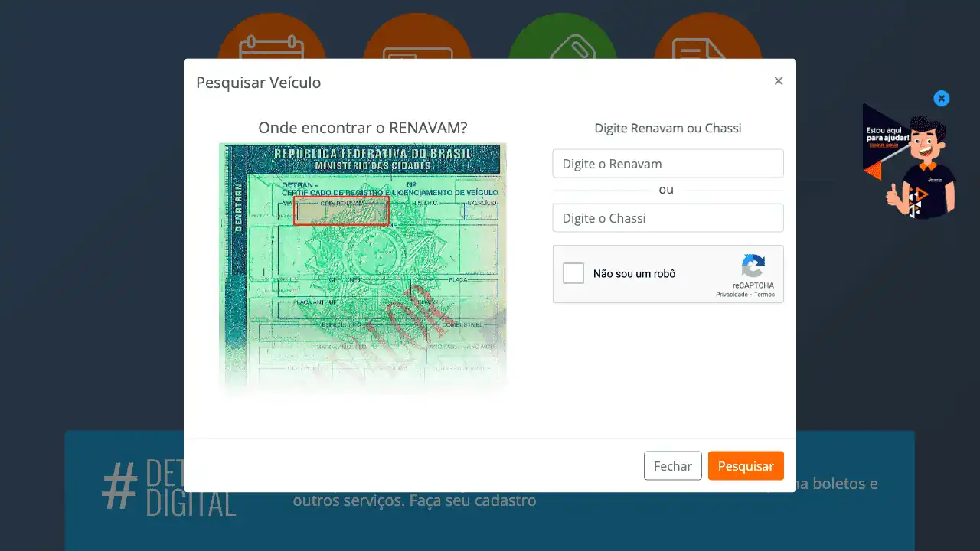Click the reCAPTCHA logo
Image resolution: width=980 pixels, height=551 pixels.
pos(753,267)
